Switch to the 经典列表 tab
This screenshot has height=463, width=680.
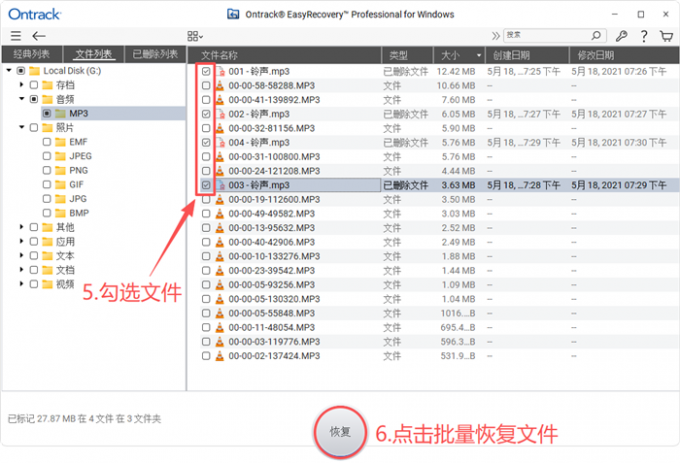pyautogui.click(x=32, y=54)
